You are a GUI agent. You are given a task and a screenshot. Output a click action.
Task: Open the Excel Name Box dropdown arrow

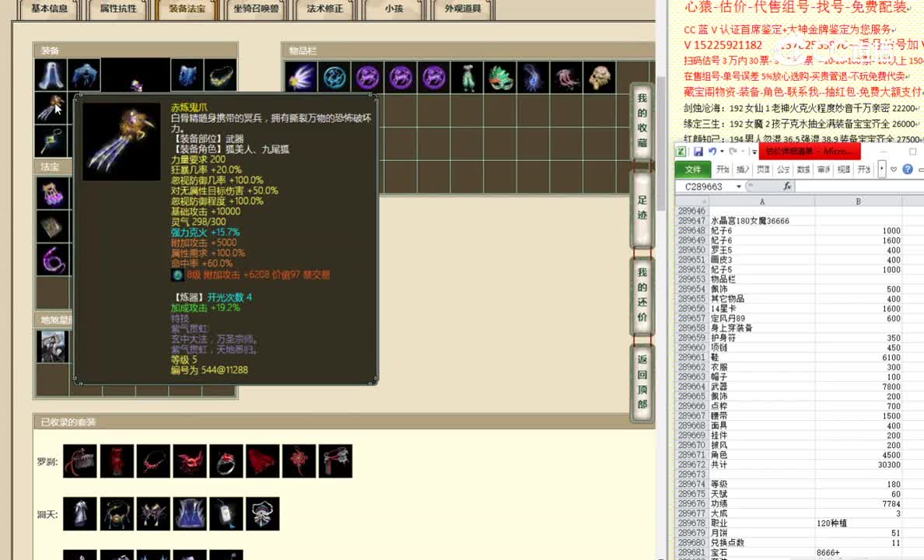point(738,186)
